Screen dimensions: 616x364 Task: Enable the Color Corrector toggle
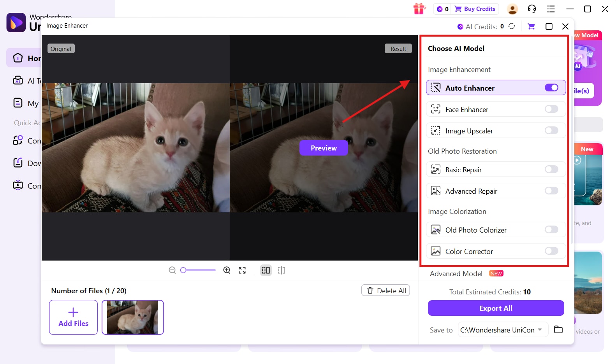(x=551, y=251)
